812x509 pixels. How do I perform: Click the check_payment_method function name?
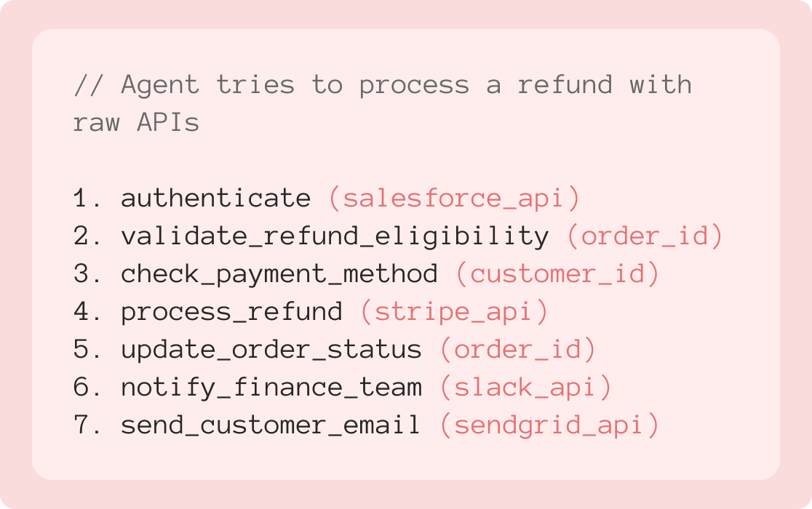279,274
